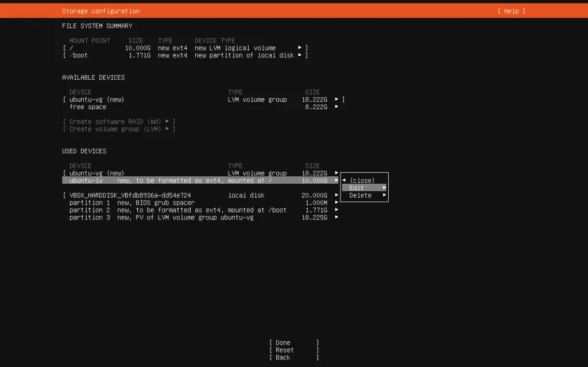Click 'local disk' type text
The width and height of the screenshot is (588, 367).
[246, 195]
